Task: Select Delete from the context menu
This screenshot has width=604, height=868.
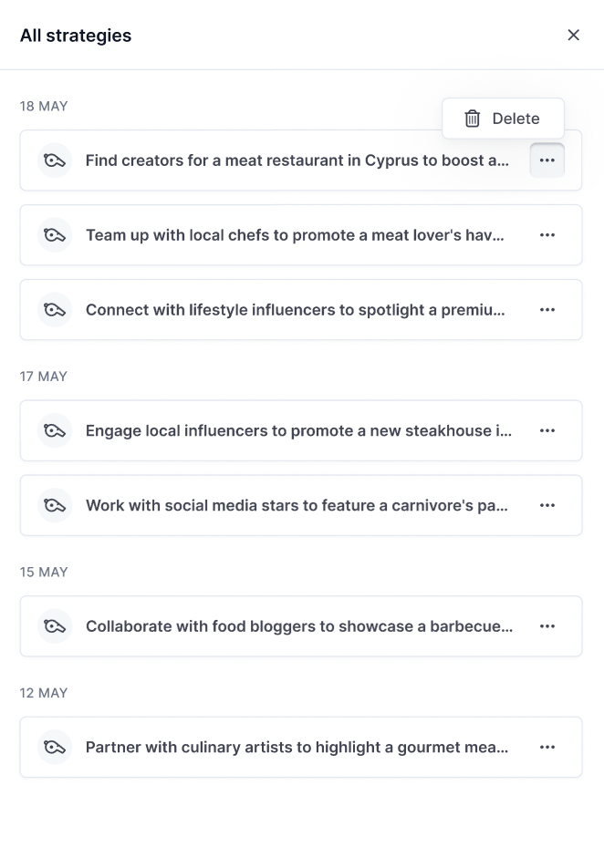Action: (x=515, y=119)
